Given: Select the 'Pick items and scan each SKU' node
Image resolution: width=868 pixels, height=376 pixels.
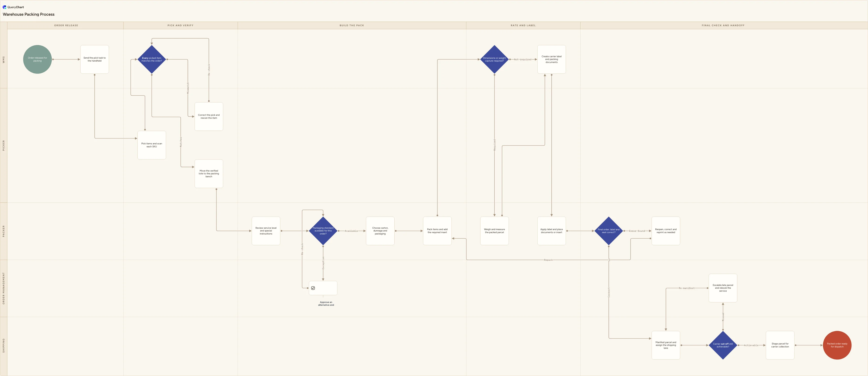Looking at the screenshot, I should coord(152,145).
